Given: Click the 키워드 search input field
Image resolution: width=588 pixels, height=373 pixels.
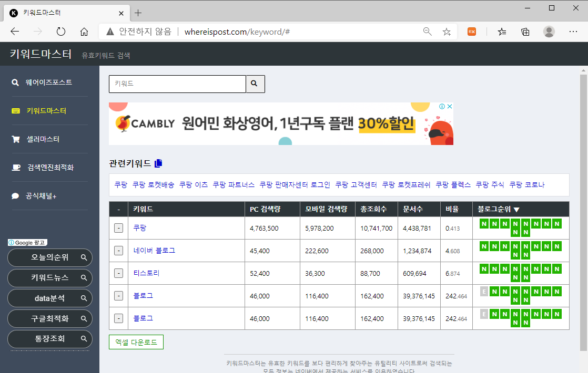Looking at the screenshot, I should (x=177, y=84).
